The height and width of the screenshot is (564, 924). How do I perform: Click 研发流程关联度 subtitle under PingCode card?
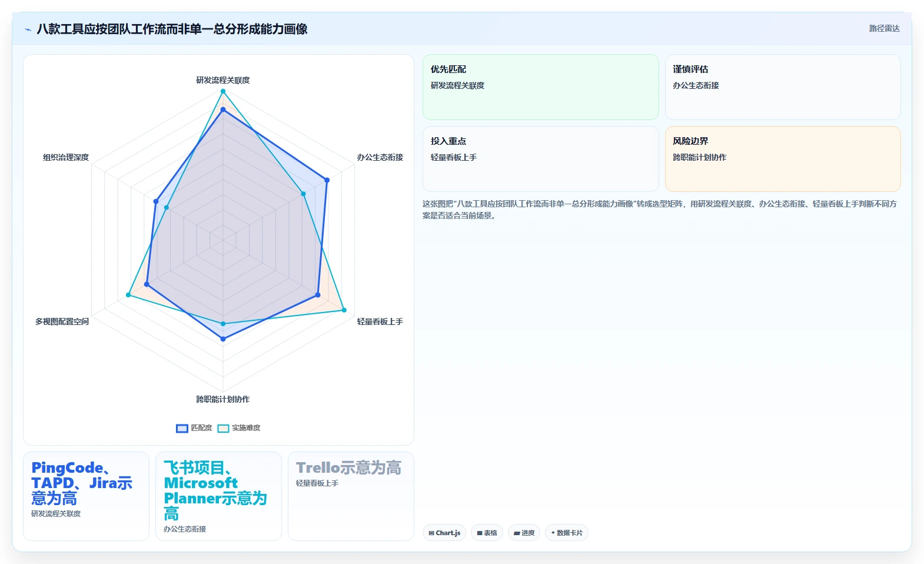tap(56, 514)
